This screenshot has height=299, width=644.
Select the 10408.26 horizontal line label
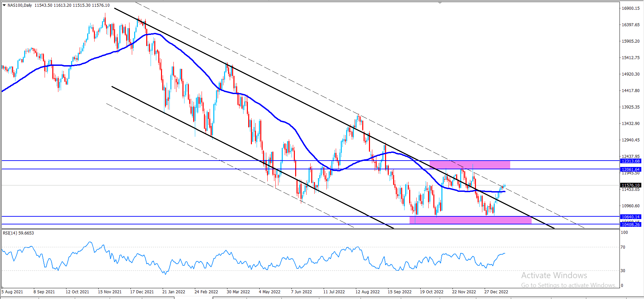coord(631,224)
